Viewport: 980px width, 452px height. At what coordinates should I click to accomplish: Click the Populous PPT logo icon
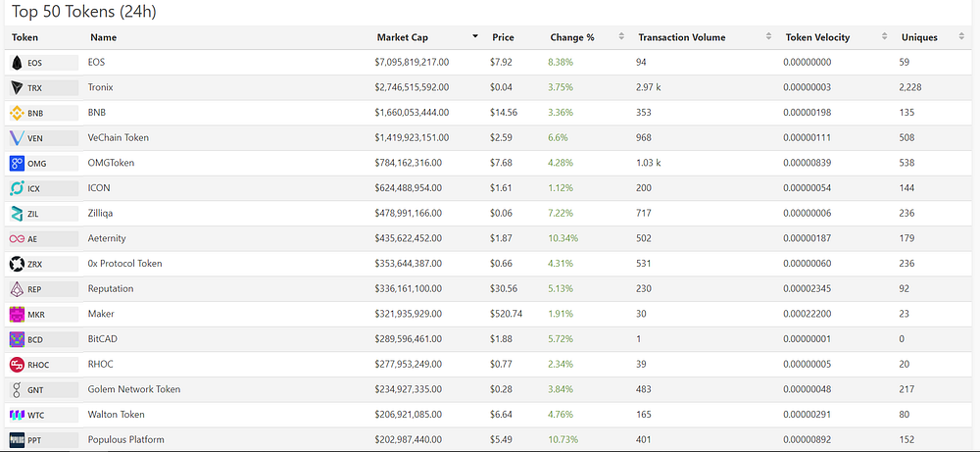pos(17,439)
